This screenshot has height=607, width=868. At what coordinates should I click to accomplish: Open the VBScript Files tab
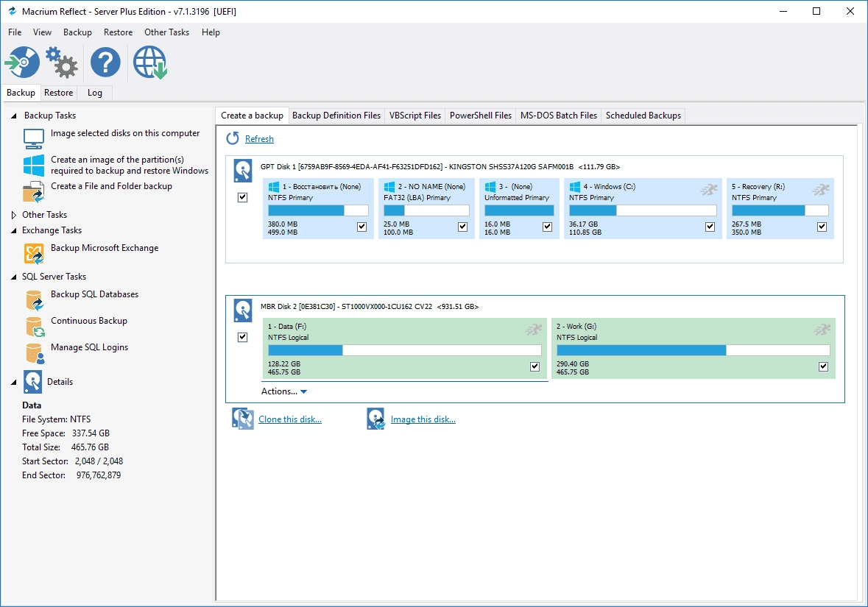415,115
